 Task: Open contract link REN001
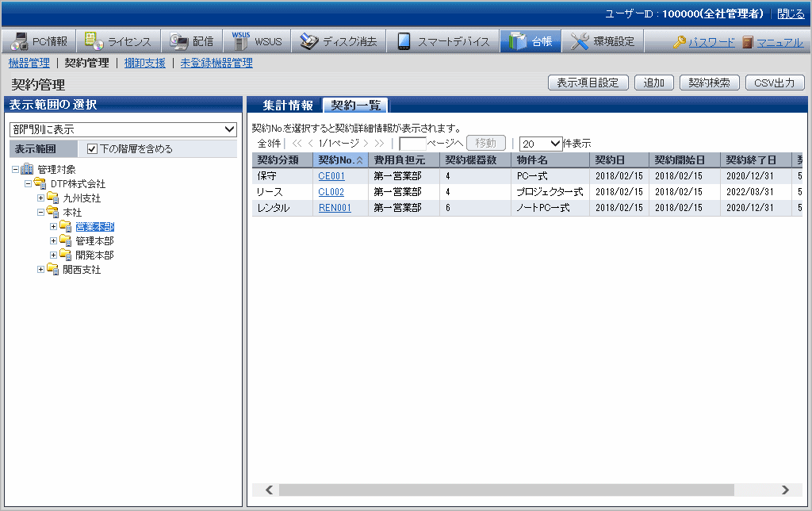point(334,208)
